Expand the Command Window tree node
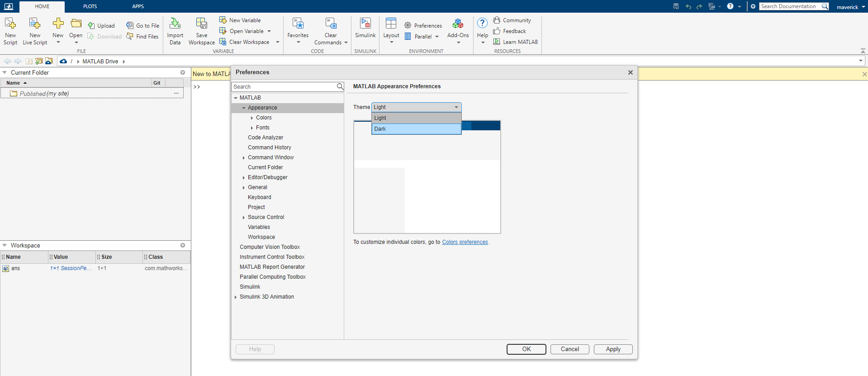This screenshot has width=868, height=376. click(244, 157)
